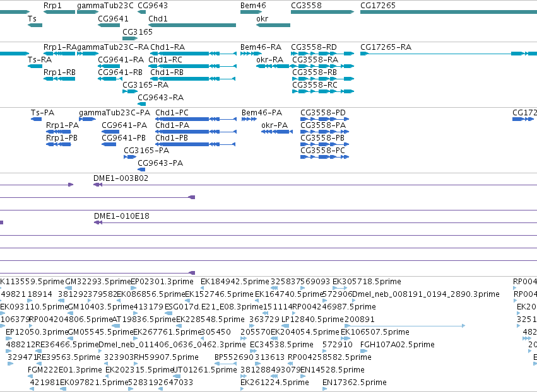The width and height of the screenshot is (537, 392).
Task: Select the Rrp1-PB protein label
Action: pos(62,137)
